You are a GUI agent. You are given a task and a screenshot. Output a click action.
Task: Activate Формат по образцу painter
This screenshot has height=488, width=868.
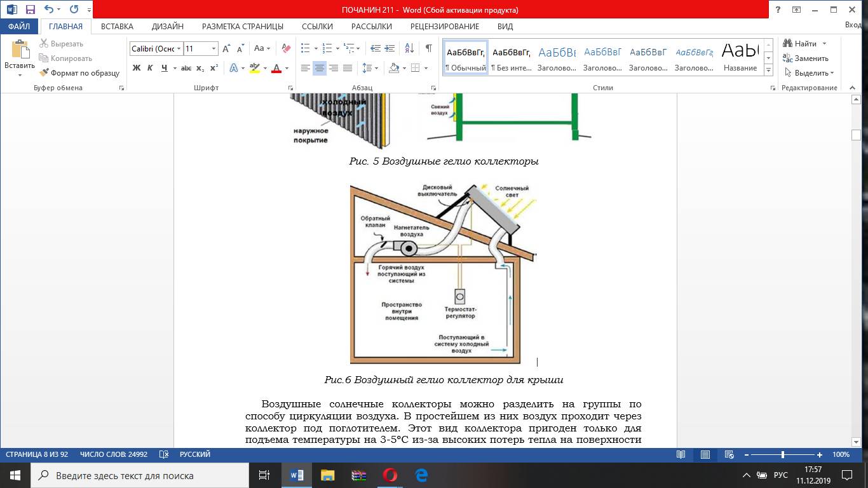(x=79, y=73)
